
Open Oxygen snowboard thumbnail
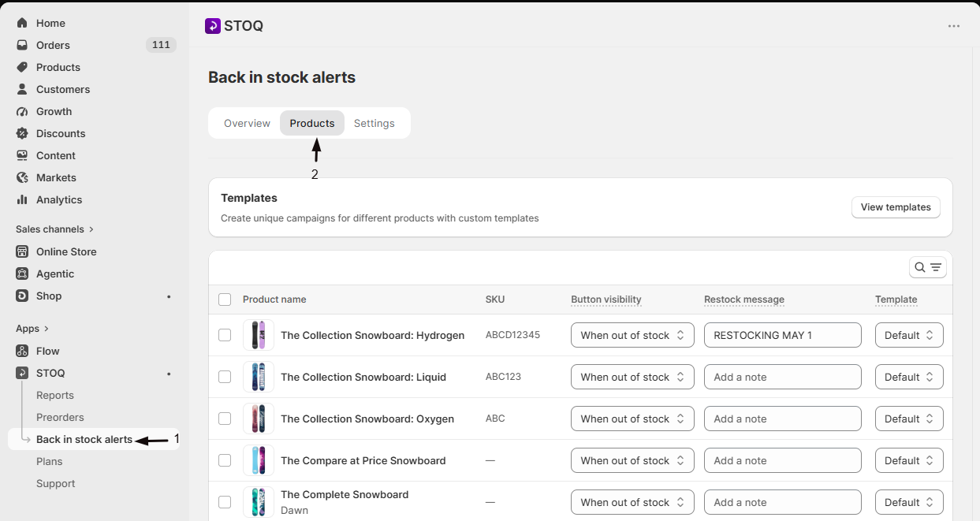click(259, 419)
